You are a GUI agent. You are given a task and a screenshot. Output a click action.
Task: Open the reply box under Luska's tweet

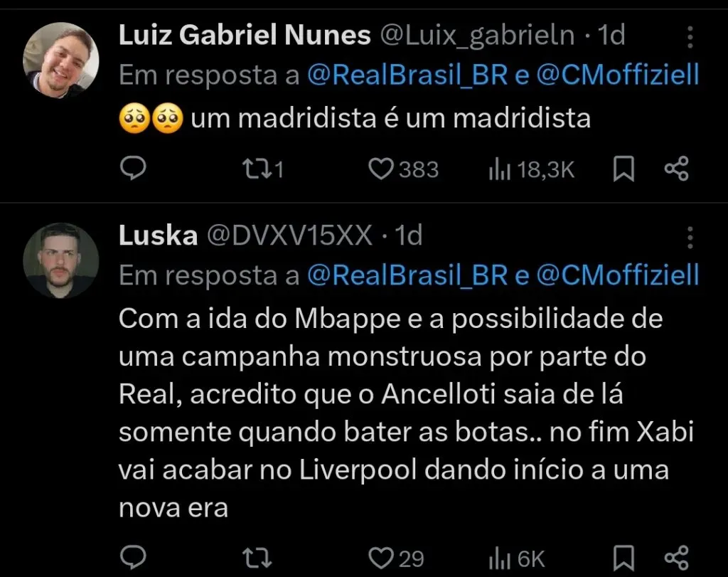[134, 557]
